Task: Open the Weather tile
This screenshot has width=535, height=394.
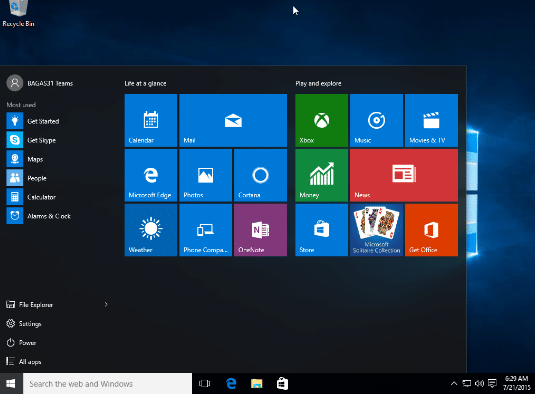Action: 151,230
